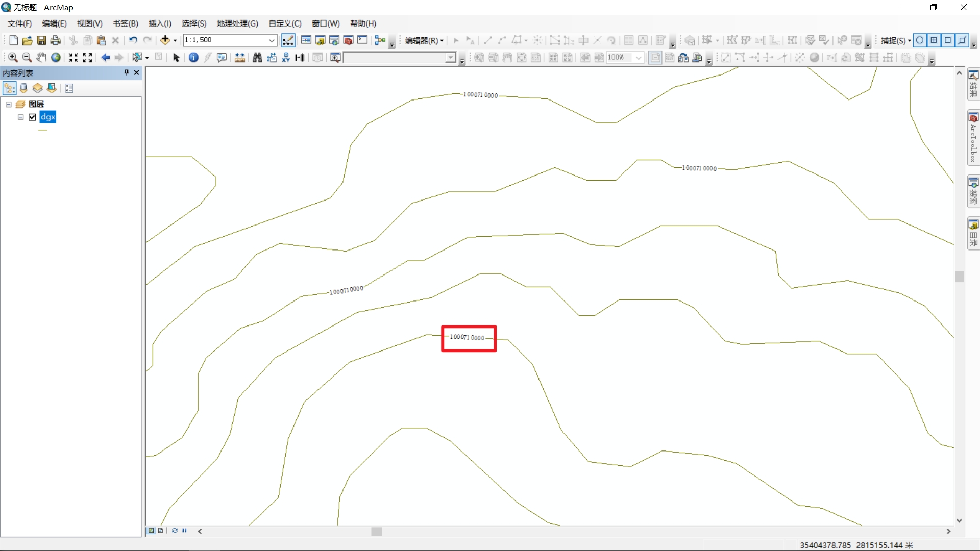Open ArcToolbox window from toolbar

tap(348, 40)
